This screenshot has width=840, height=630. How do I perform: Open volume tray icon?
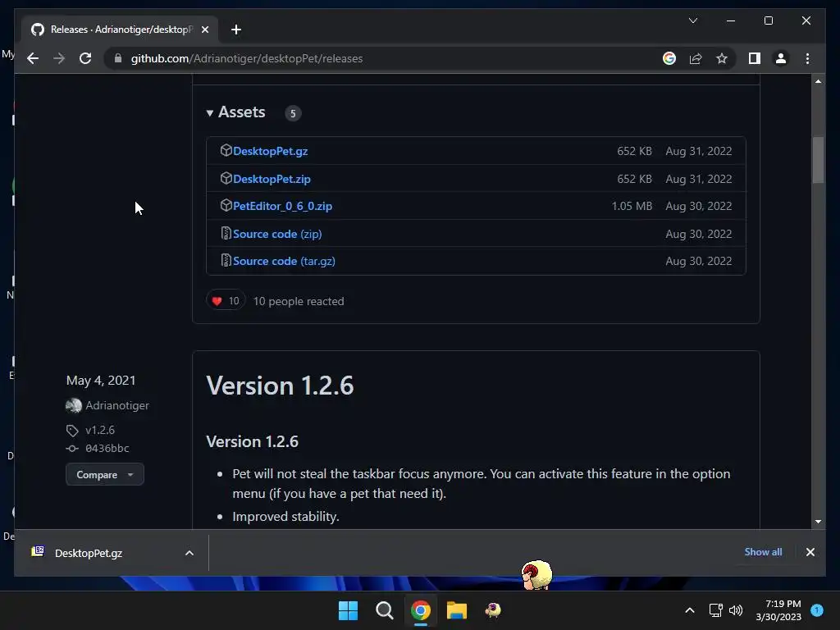coord(736,610)
